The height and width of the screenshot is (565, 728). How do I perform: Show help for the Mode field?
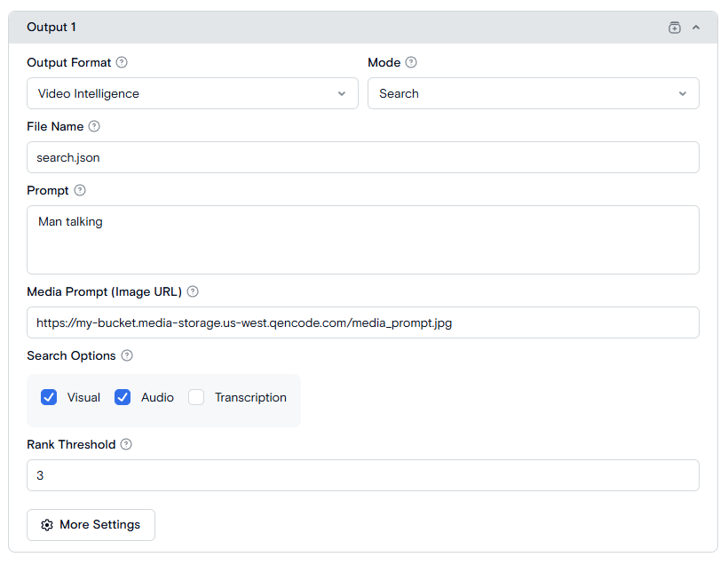(x=411, y=63)
